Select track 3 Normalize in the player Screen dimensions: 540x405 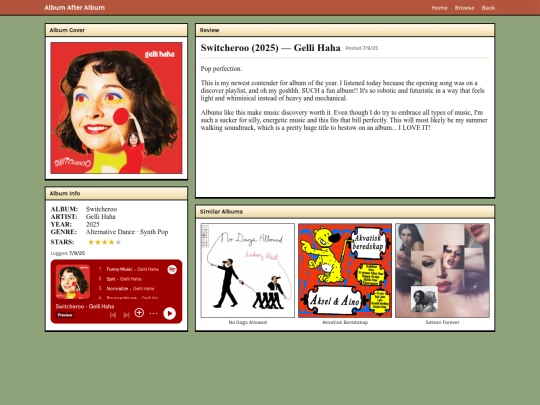click(x=126, y=289)
